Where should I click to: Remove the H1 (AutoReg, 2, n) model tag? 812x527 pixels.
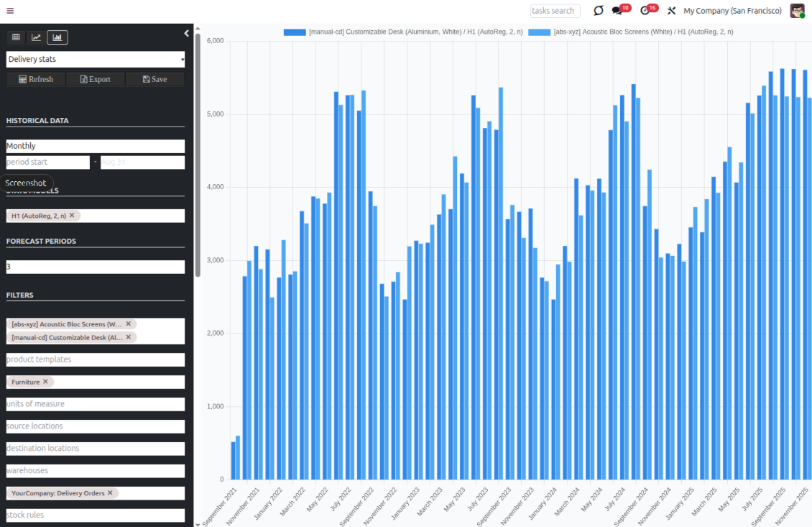click(72, 216)
